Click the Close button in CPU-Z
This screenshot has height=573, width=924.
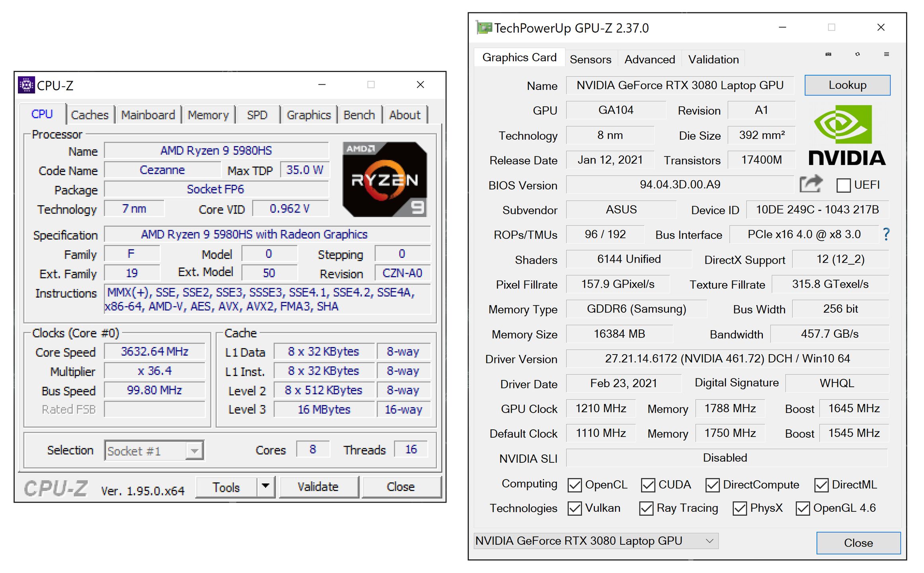401,487
